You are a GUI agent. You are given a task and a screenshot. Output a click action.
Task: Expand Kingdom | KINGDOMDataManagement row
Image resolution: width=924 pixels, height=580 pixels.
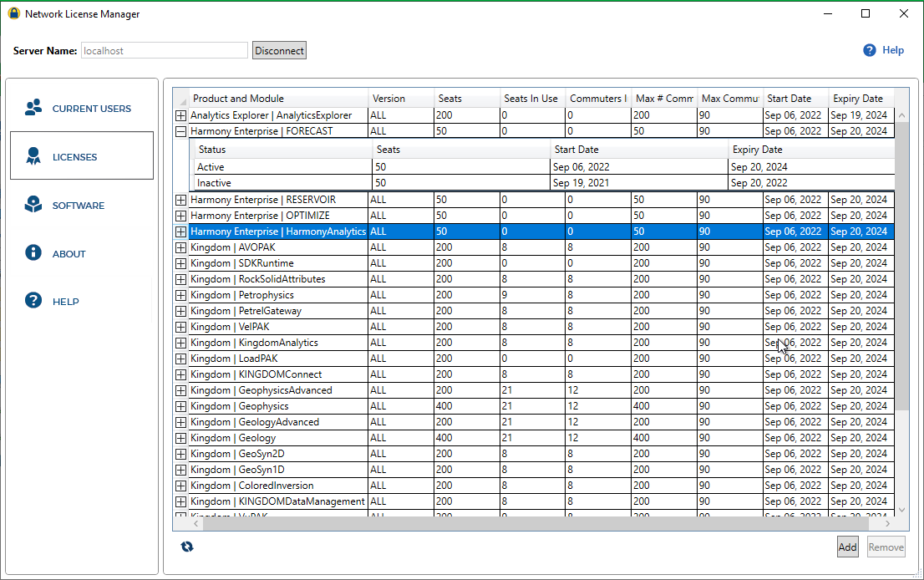click(x=181, y=502)
